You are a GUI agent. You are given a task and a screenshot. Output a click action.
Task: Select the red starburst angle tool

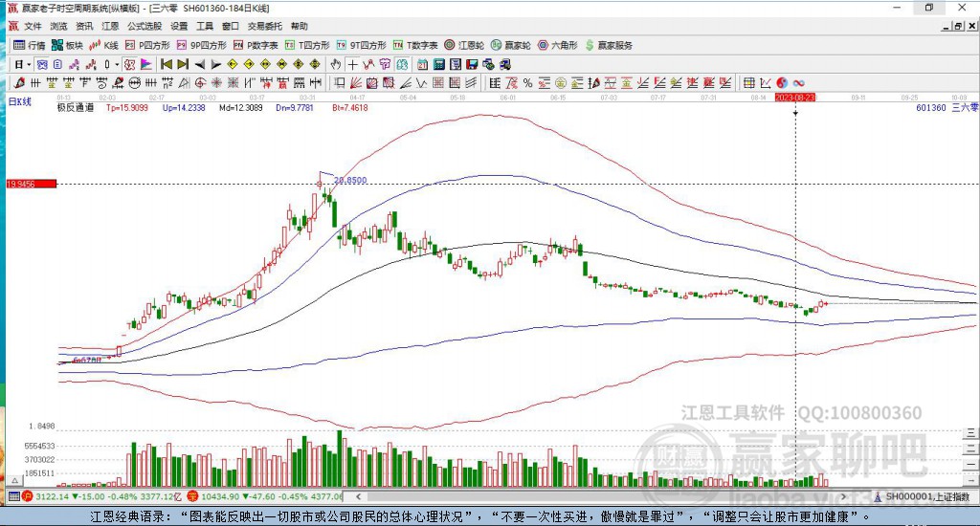point(216,82)
